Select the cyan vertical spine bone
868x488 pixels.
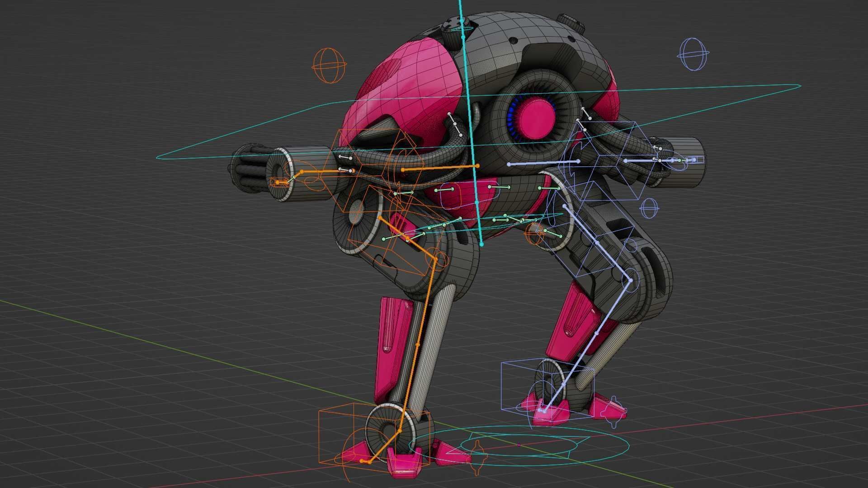tap(470, 122)
